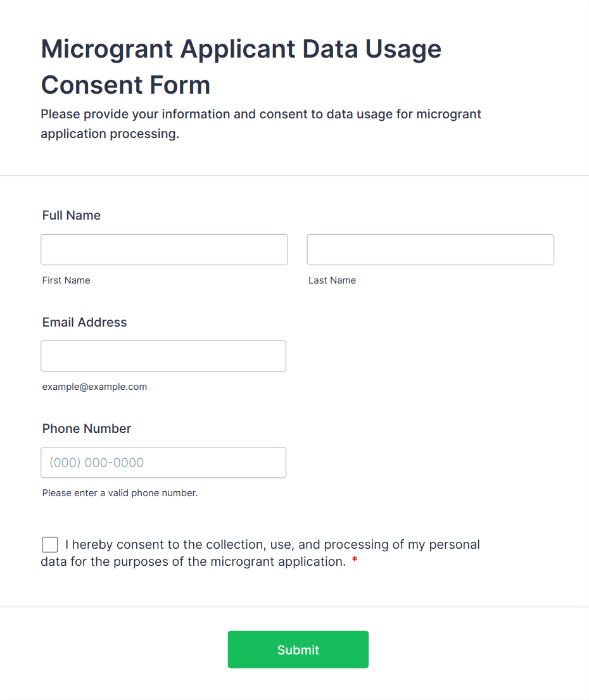589x700 pixels.
Task: Select the First Name sublabel text
Action: 66,280
